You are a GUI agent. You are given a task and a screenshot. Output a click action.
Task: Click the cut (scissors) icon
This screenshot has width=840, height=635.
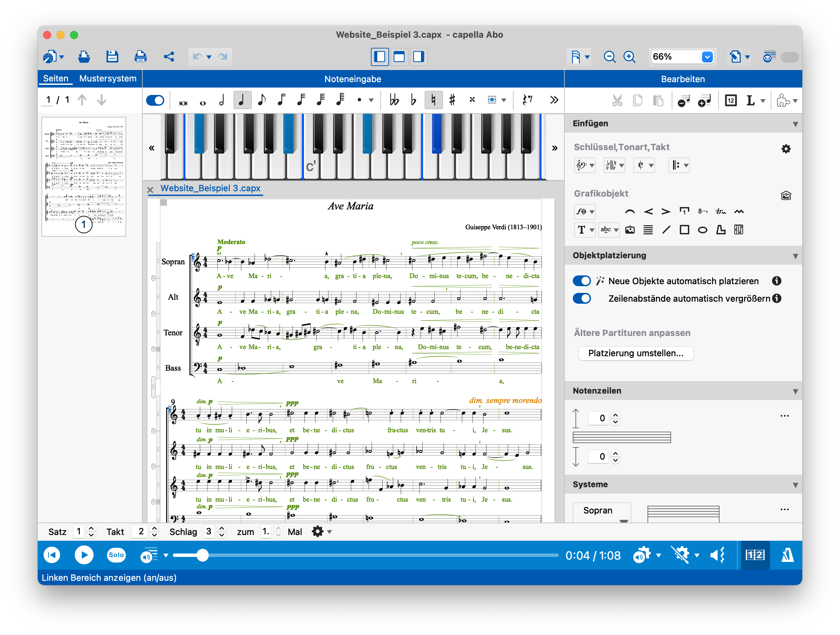(x=617, y=100)
